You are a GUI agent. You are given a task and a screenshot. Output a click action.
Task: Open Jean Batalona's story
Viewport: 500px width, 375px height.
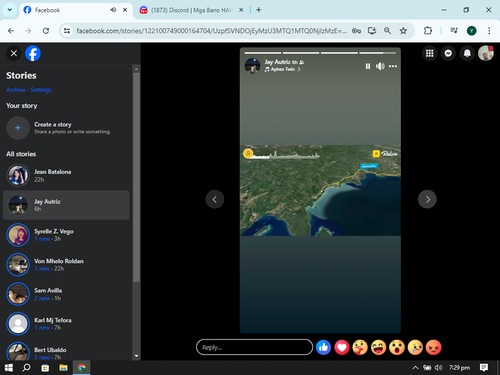[66, 175]
